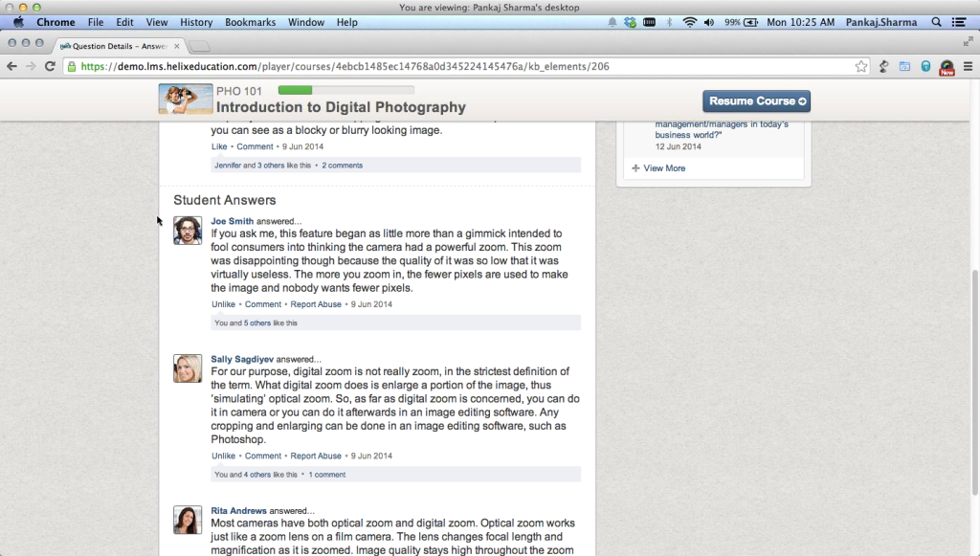Click the course progress bar
Viewport: 980px width, 556px height.
point(346,91)
